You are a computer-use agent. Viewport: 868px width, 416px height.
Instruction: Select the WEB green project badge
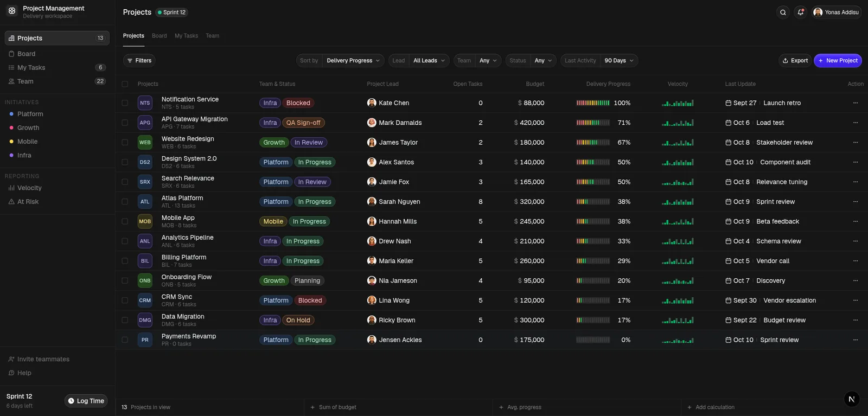[145, 143]
